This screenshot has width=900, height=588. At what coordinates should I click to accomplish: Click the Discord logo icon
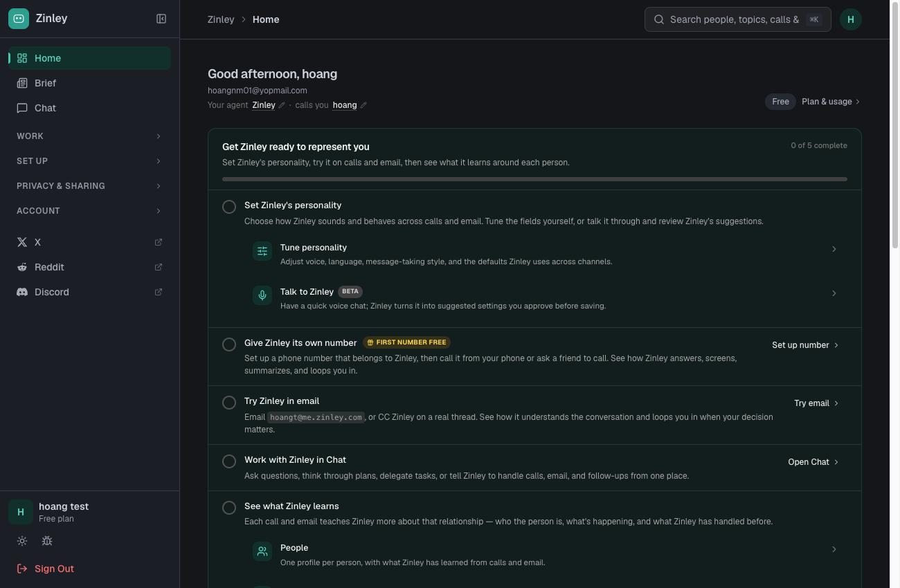click(22, 292)
